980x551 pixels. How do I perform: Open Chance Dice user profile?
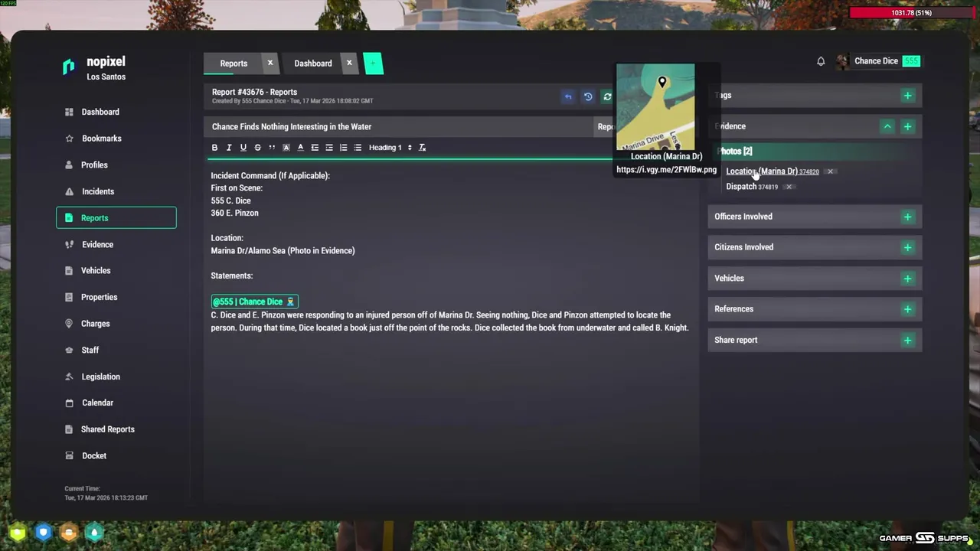(878, 61)
